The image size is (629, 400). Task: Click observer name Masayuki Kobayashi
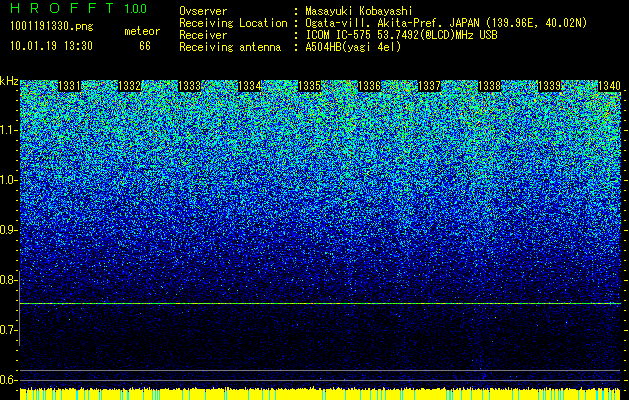click(x=359, y=11)
